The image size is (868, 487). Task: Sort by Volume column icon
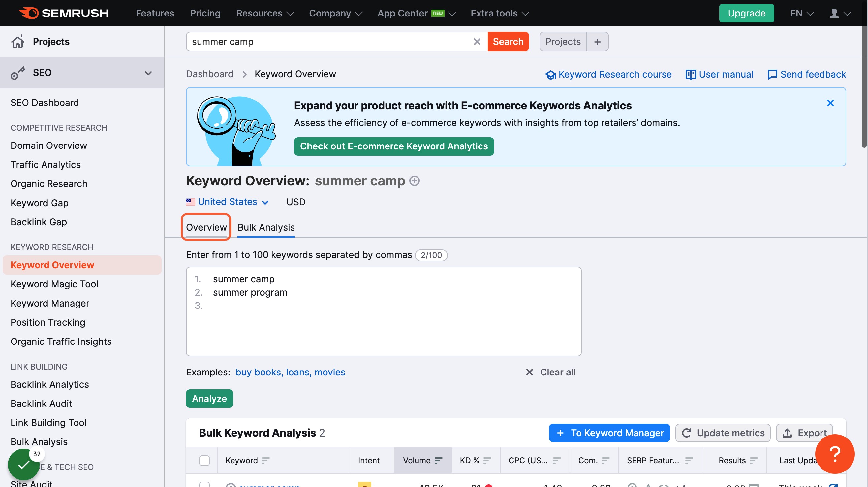pyautogui.click(x=438, y=460)
